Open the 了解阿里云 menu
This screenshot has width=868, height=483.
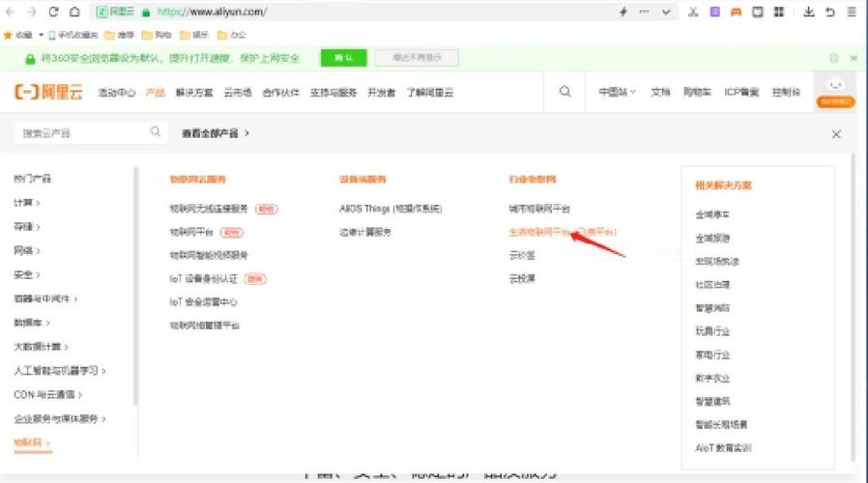[x=430, y=93]
